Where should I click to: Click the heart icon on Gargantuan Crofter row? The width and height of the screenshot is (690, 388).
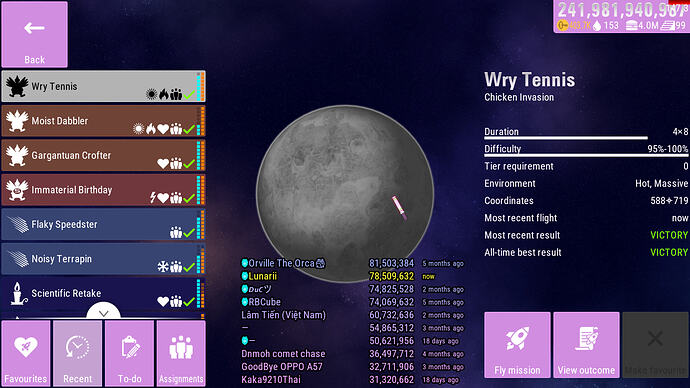pos(163,164)
